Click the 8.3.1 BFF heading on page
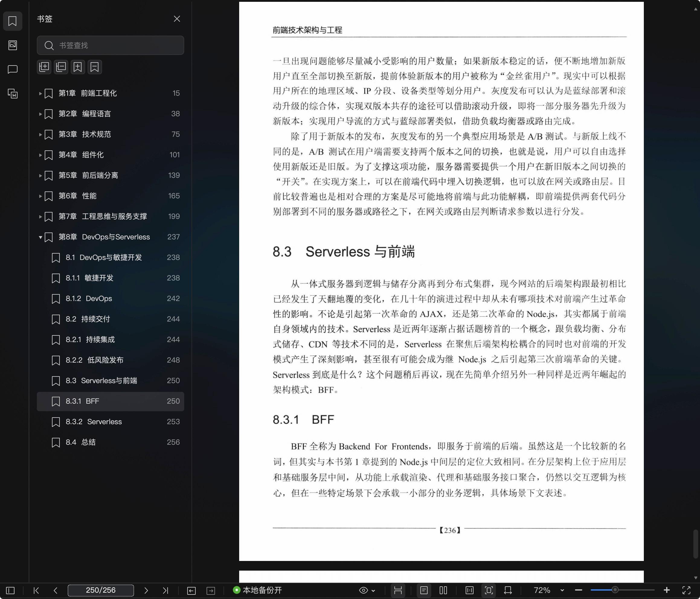Image resolution: width=700 pixels, height=599 pixels. [x=303, y=420]
